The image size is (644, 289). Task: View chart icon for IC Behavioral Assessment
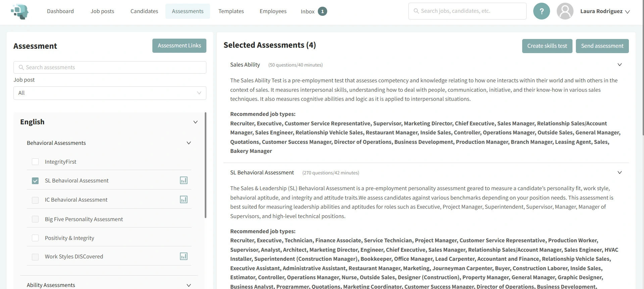click(184, 200)
